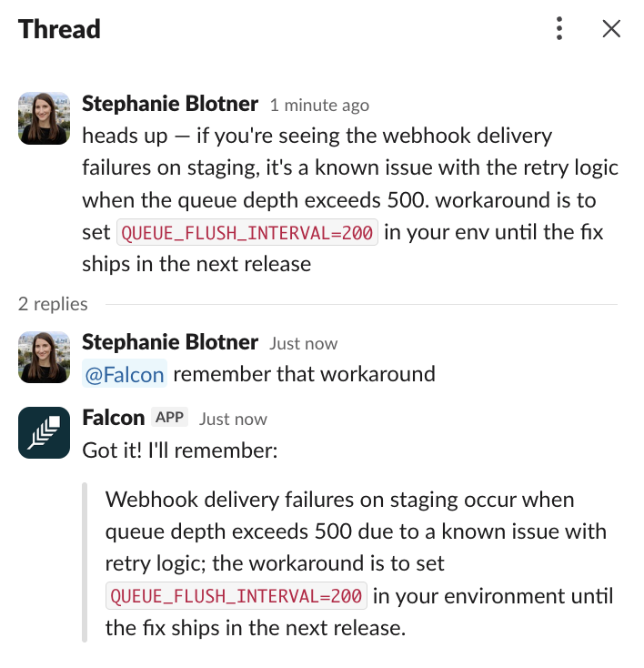Open the Falcon app name link
The image size is (644, 668).
click(x=114, y=418)
